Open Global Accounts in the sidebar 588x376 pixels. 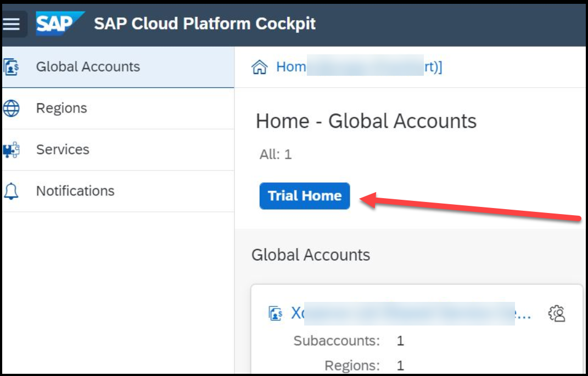(117, 67)
